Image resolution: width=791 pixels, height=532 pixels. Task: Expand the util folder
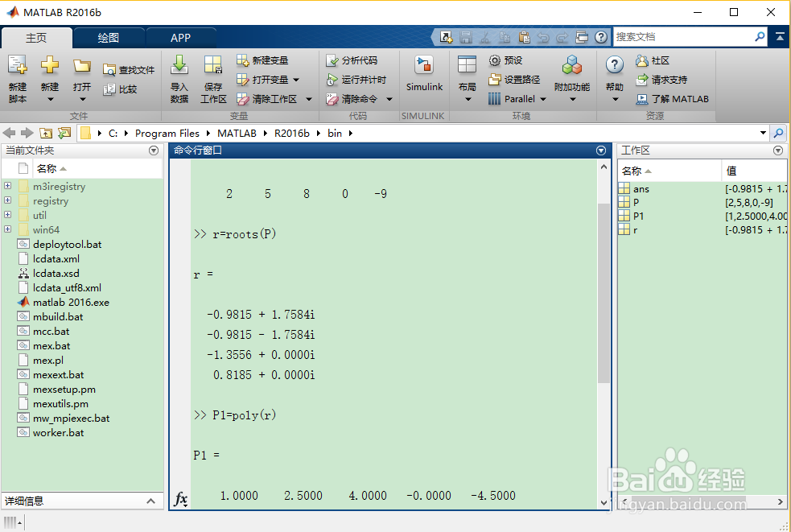click(7, 215)
